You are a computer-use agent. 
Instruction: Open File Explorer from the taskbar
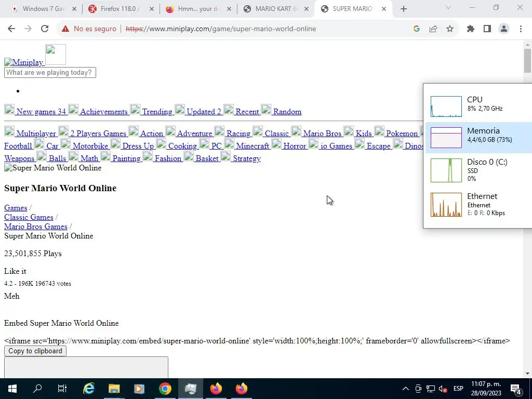pos(114,389)
